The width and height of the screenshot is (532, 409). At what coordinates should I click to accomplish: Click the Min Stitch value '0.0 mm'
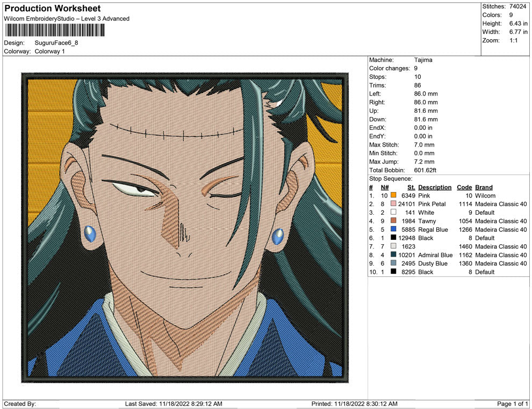coord(424,153)
